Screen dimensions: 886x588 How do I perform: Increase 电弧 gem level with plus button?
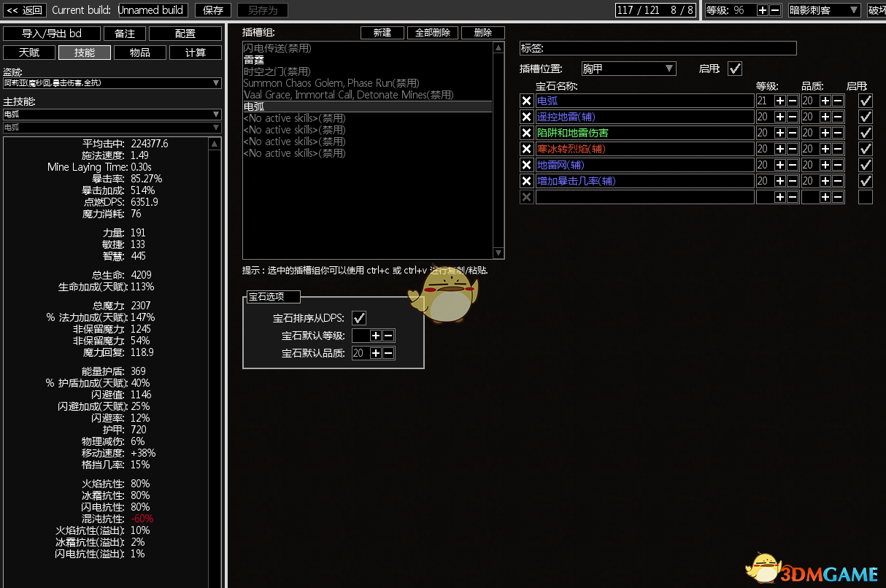(780, 101)
